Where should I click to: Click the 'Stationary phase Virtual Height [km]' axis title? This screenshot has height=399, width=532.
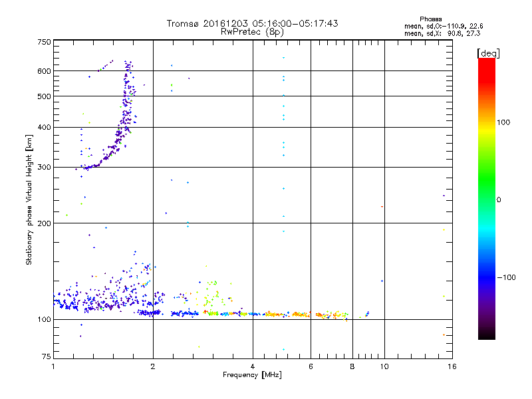click(29, 199)
